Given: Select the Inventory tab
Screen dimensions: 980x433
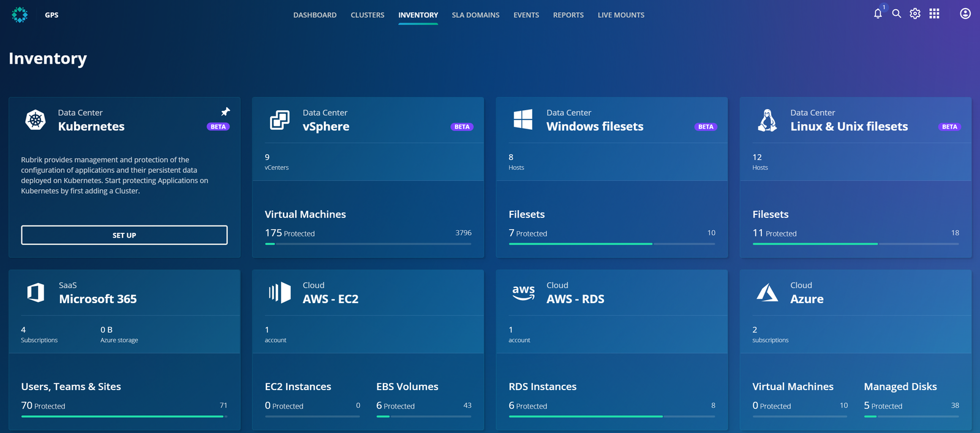Looking at the screenshot, I should (x=418, y=15).
